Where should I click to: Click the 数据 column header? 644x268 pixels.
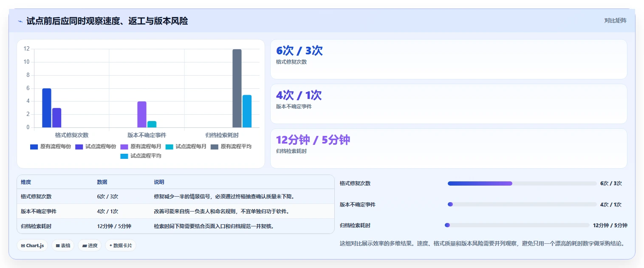point(102,182)
